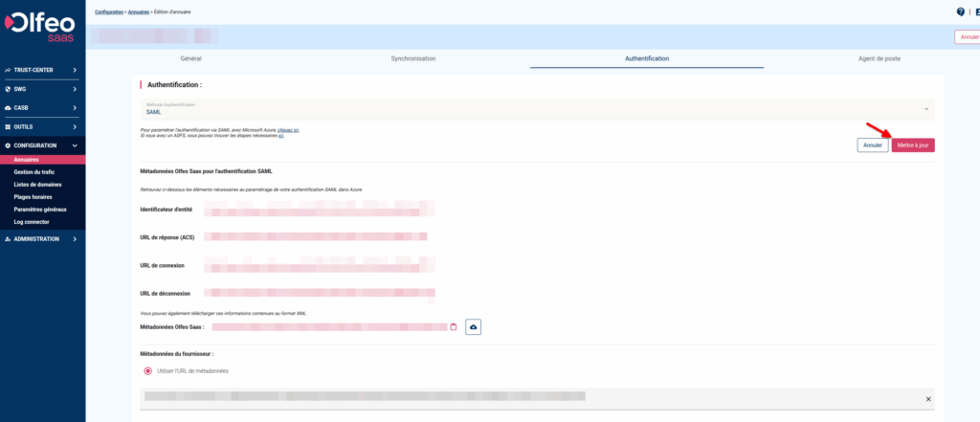
Task: Select 'Utiliser l'URL de métadonnées' radio button
Action: tap(147, 370)
